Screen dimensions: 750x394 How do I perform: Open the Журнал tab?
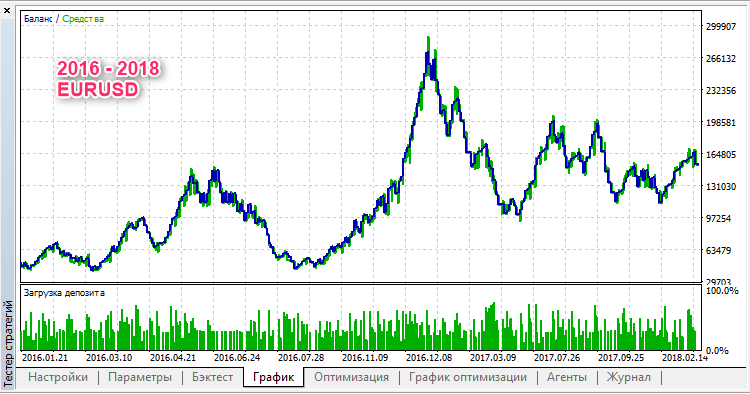click(x=629, y=377)
